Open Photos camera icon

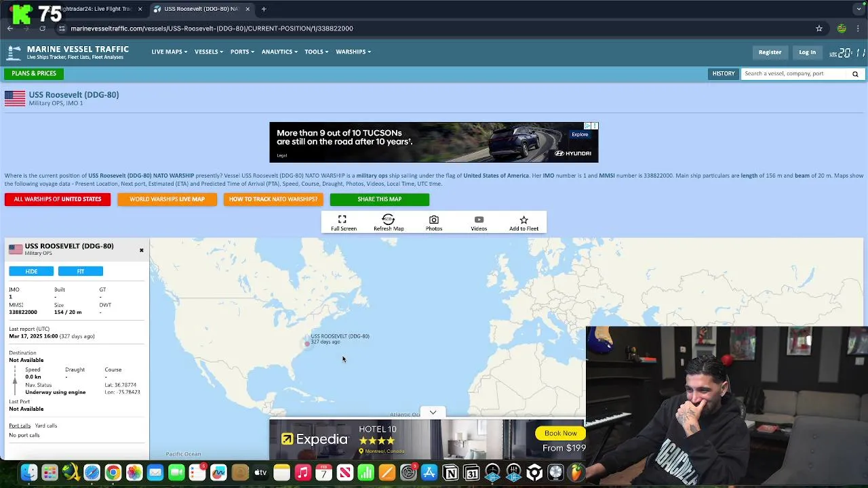[434, 220]
